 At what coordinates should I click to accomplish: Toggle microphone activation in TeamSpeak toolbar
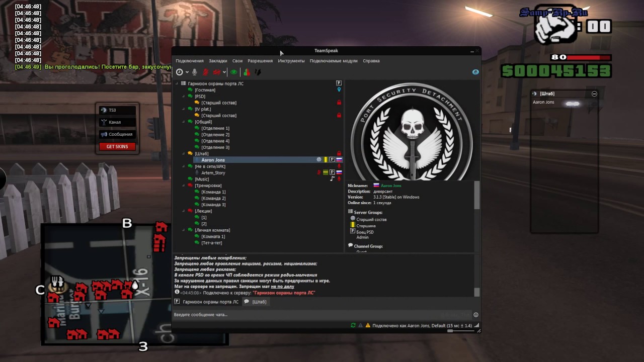(195, 72)
